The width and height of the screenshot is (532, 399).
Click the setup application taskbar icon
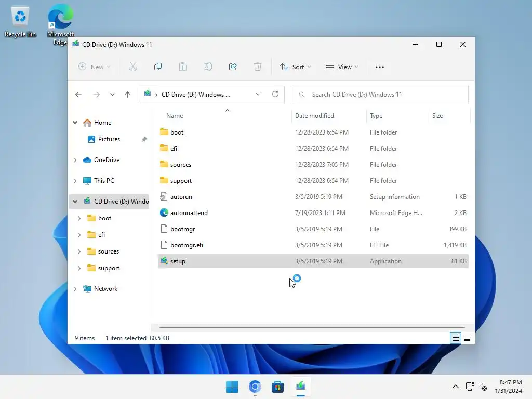301,387
